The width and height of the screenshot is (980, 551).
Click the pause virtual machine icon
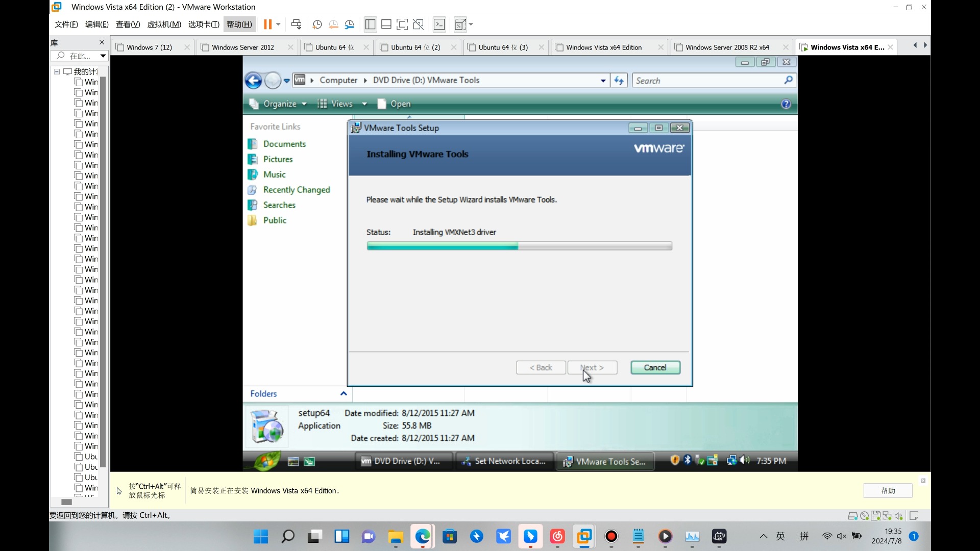267,24
